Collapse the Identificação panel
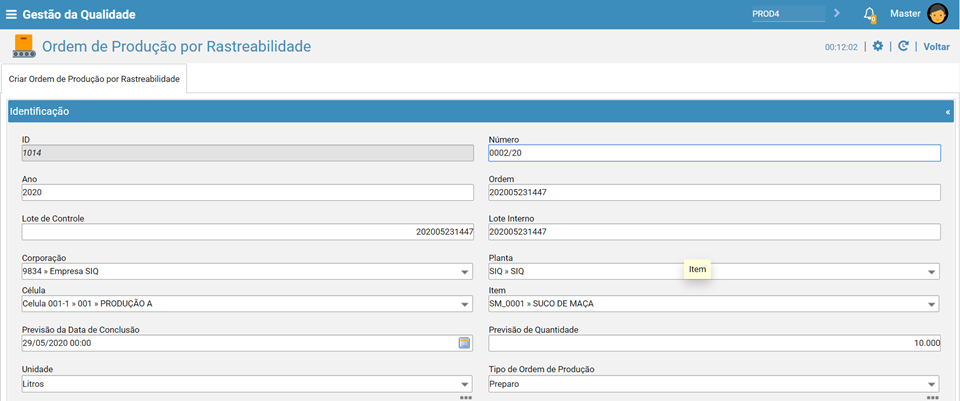The image size is (960, 401). click(x=948, y=112)
